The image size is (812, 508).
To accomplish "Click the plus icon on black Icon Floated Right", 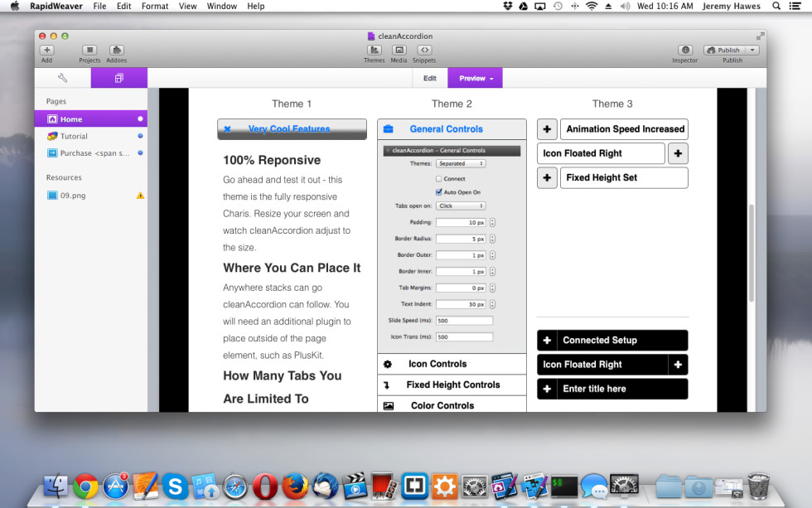I will click(x=678, y=365).
